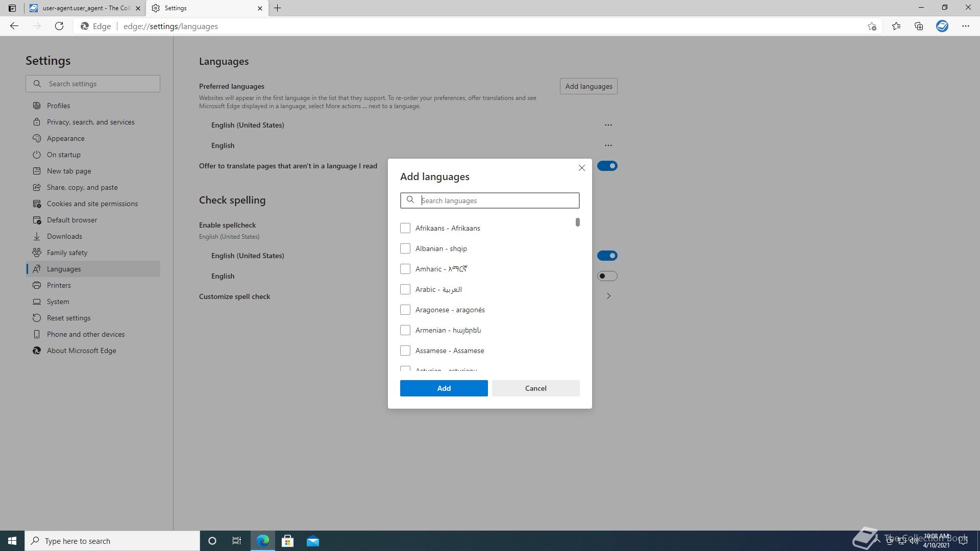Click inside the Search languages field
Image resolution: width=980 pixels, height=551 pixels.
click(x=498, y=201)
